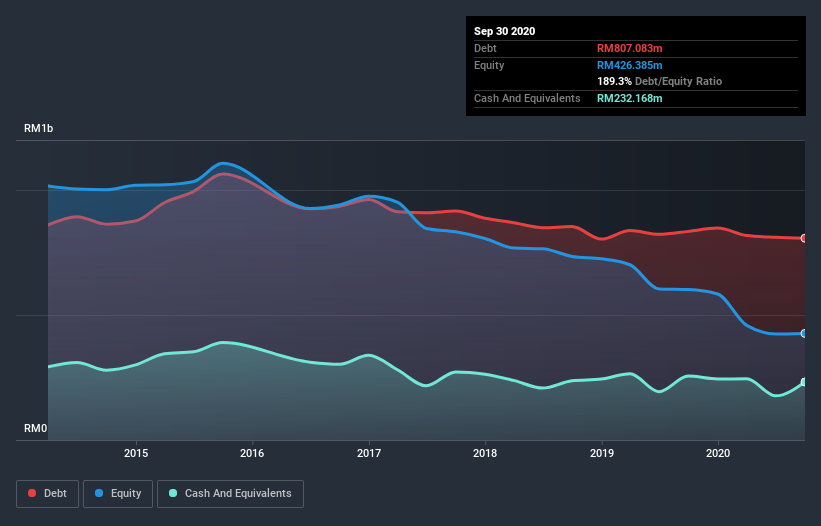This screenshot has width=821, height=526.
Task: Click the Cash And Equivalents tooltip label
Action: [x=527, y=98]
